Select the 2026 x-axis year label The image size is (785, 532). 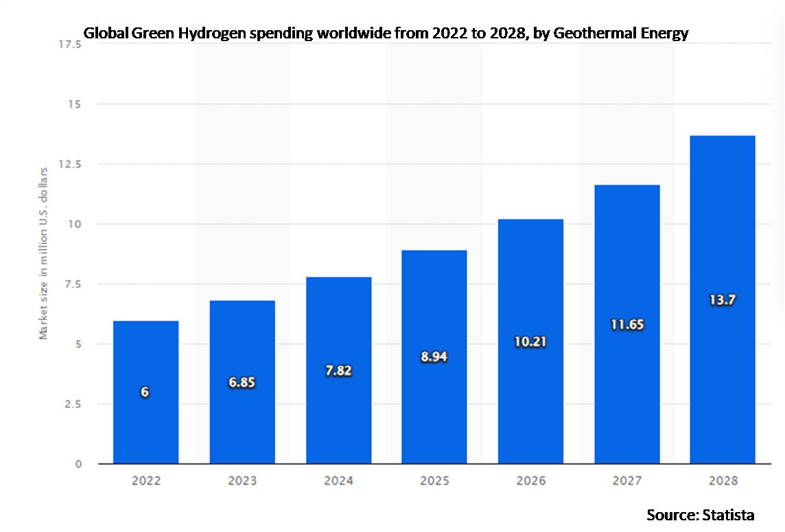[530, 481]
